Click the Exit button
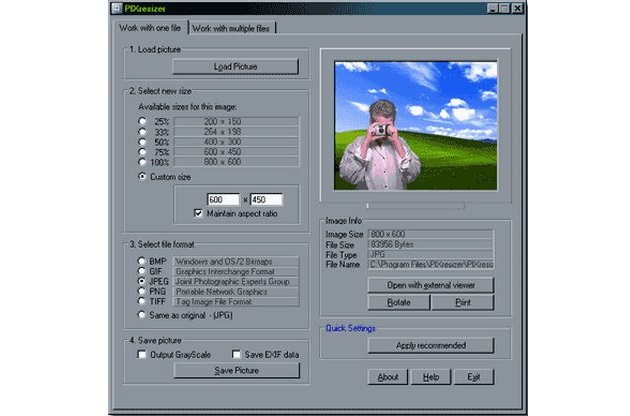This screenshot has height=416, width=630. point(474,377)
